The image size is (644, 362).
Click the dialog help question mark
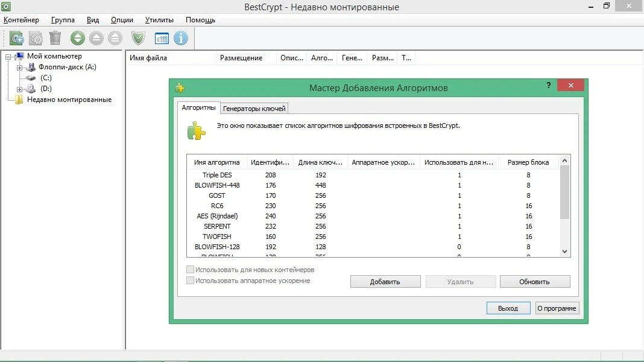549,85
